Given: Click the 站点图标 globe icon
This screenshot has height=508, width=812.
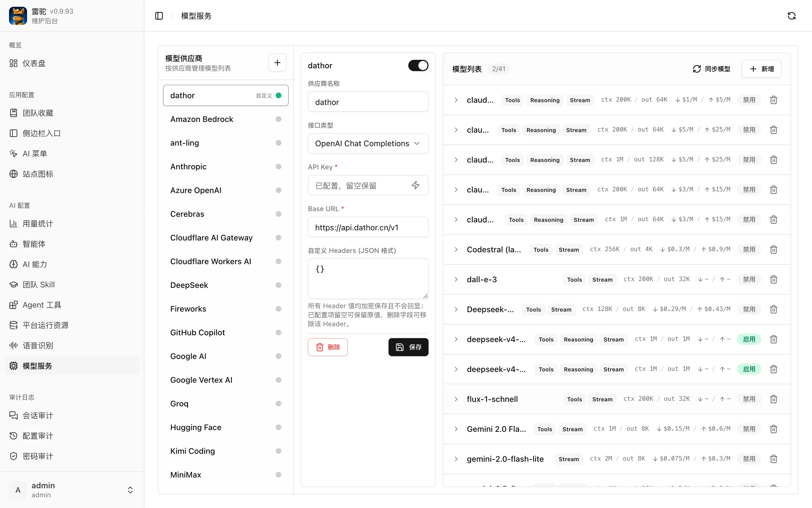Looking at the screenshot, I should point(14,174).
